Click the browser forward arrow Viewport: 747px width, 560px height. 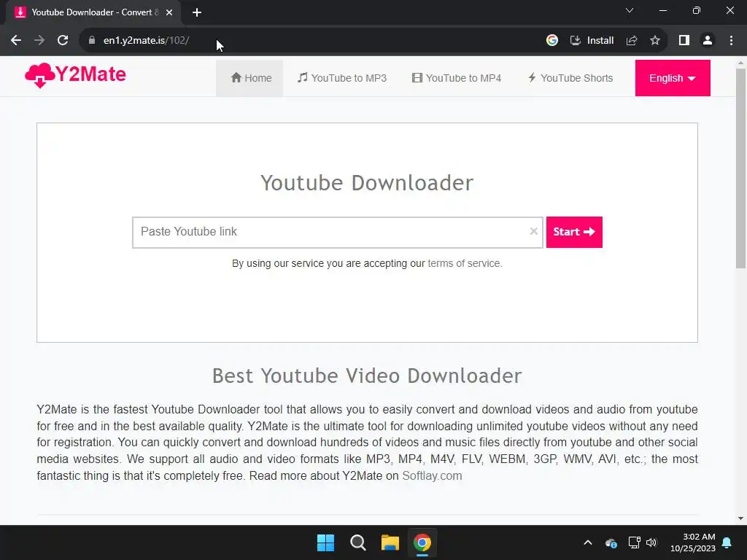tap(39, 41)
